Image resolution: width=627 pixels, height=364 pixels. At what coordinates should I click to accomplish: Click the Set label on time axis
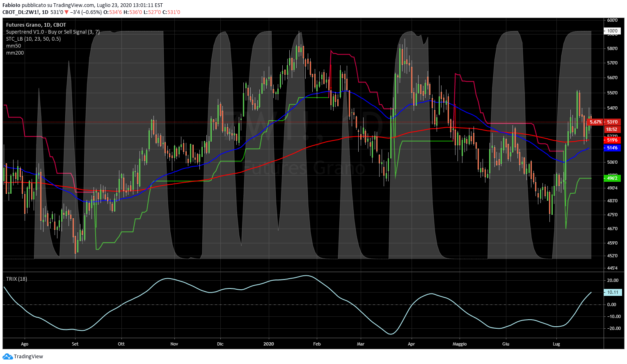(x=75, y=344)
